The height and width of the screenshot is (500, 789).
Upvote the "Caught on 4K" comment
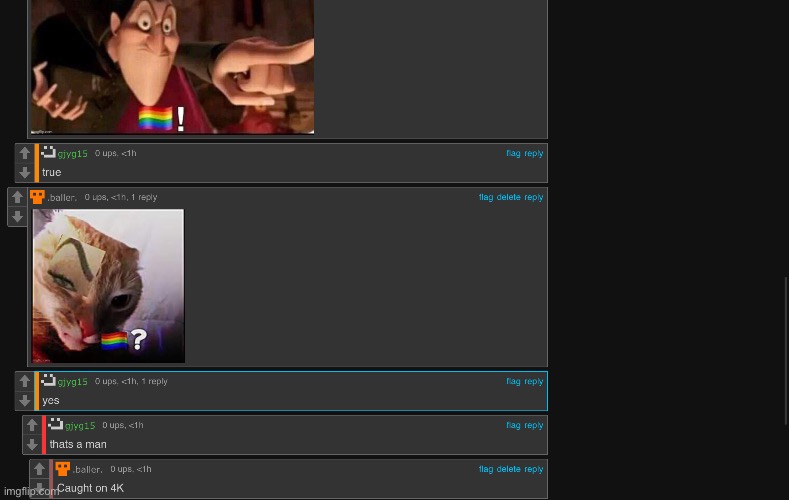(x=40, y=470)
